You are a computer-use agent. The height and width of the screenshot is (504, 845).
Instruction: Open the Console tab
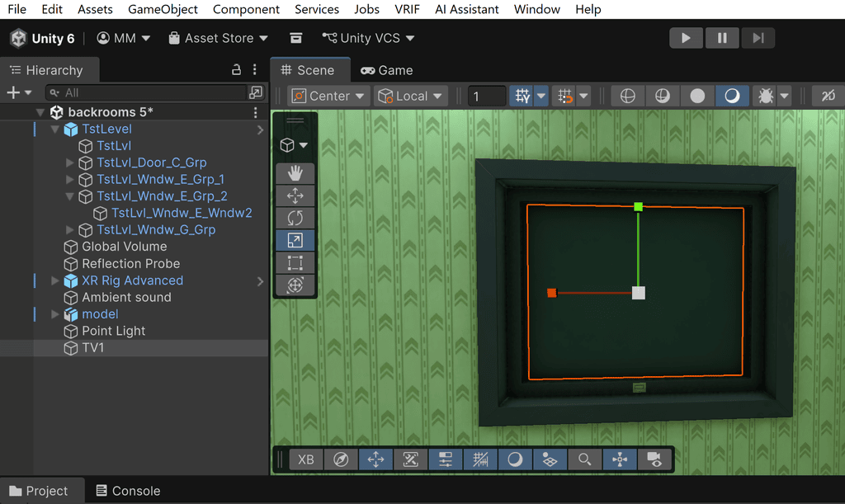(x=128, y=491)
